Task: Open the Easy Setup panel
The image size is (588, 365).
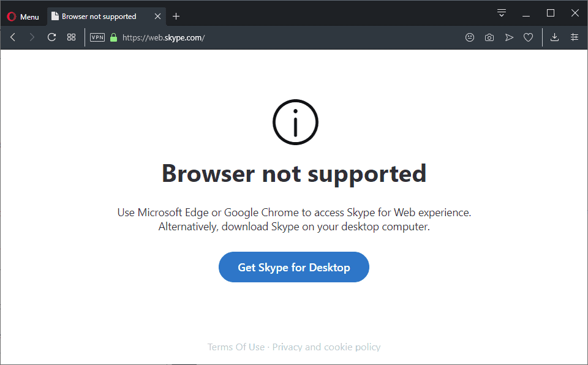Action: [574, 37]
